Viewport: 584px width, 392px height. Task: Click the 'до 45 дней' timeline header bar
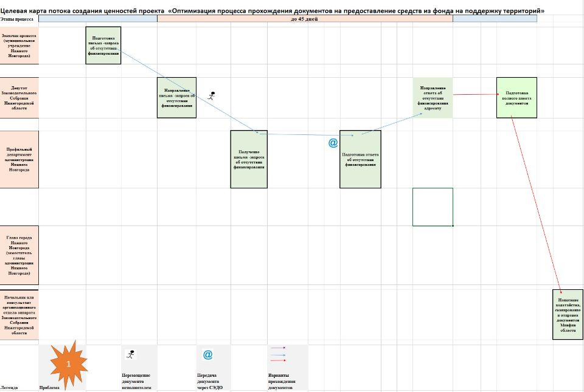[x=304, y=19]
